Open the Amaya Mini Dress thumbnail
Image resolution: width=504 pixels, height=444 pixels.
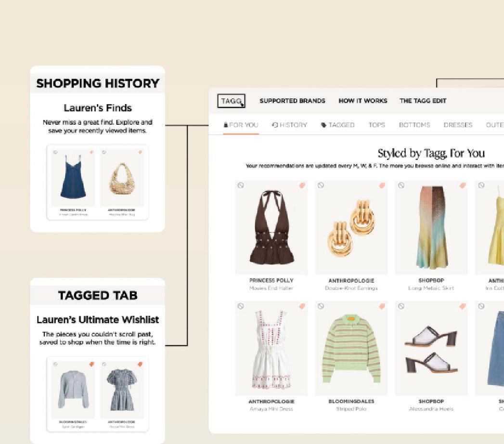pyautogui.click(x=271, y=348)
